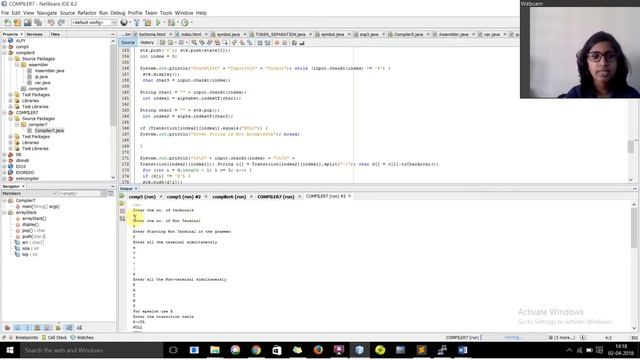Open the index.html editor tab
Viewport: 640px width, 360px height.
[191, 34]
